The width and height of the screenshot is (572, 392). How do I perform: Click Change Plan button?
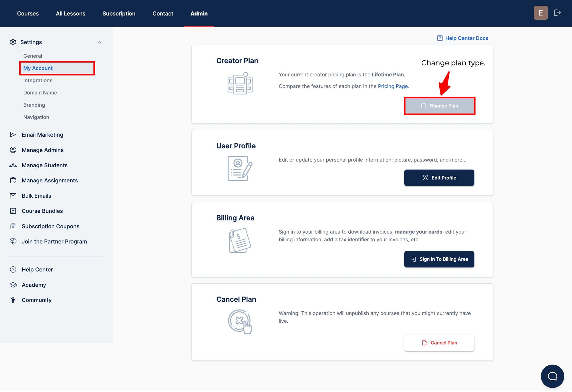point(439,106)
